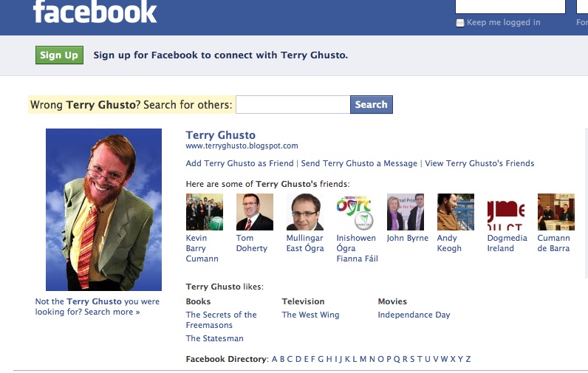
Task: Open the Mullingar East Ógra name link
Action: 305,243
